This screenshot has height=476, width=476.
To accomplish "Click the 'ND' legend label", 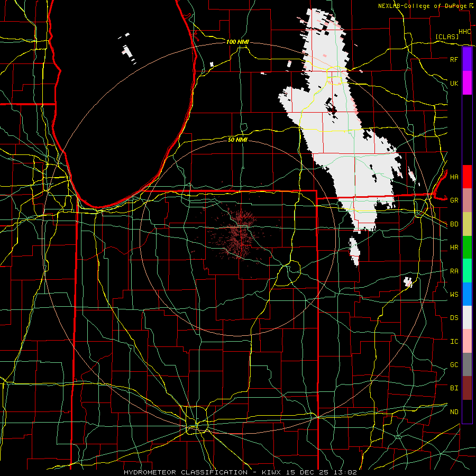I will (454, 412).
